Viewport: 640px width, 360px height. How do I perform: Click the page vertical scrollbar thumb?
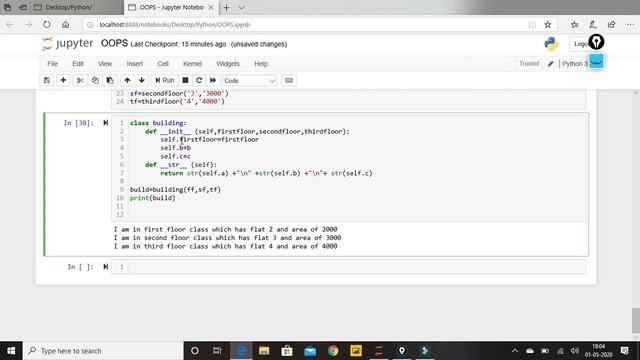click(636, 321)
